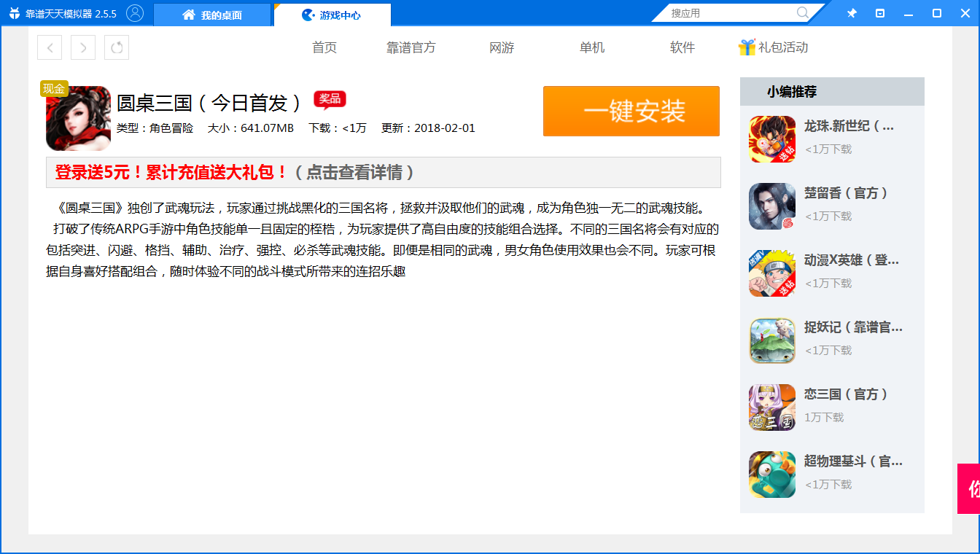
Task: Click the 更新：2018-02-01 text
Action: pyautogui.click(x=428, y=128)
